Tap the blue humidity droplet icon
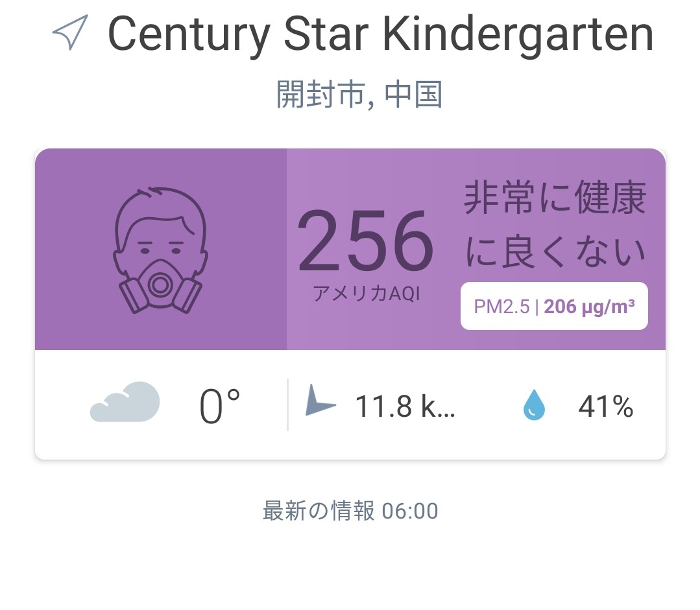 [534, 405]
